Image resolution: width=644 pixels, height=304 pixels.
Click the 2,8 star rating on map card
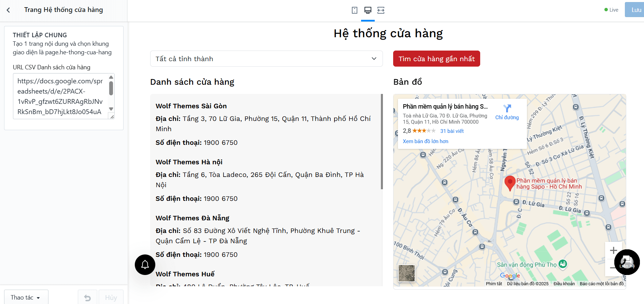[419, 131]
